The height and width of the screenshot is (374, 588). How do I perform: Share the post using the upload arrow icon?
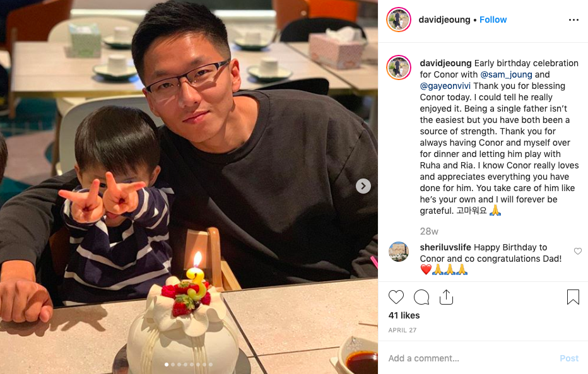point(446,297)
